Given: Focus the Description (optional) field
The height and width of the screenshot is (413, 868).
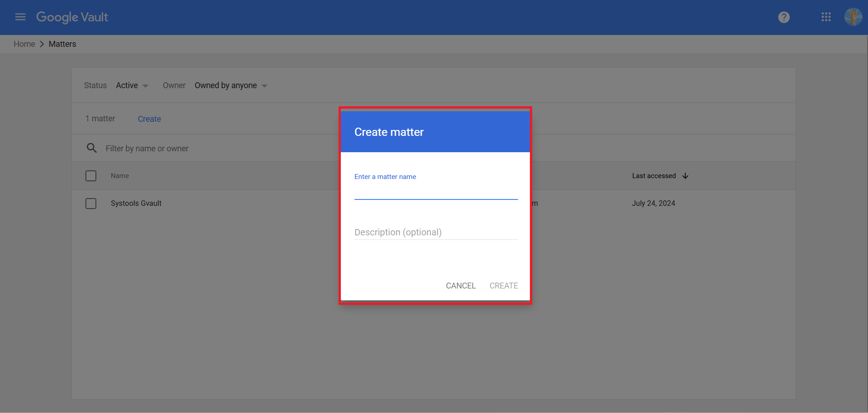Looking at the screenshot, I should 436,232.
